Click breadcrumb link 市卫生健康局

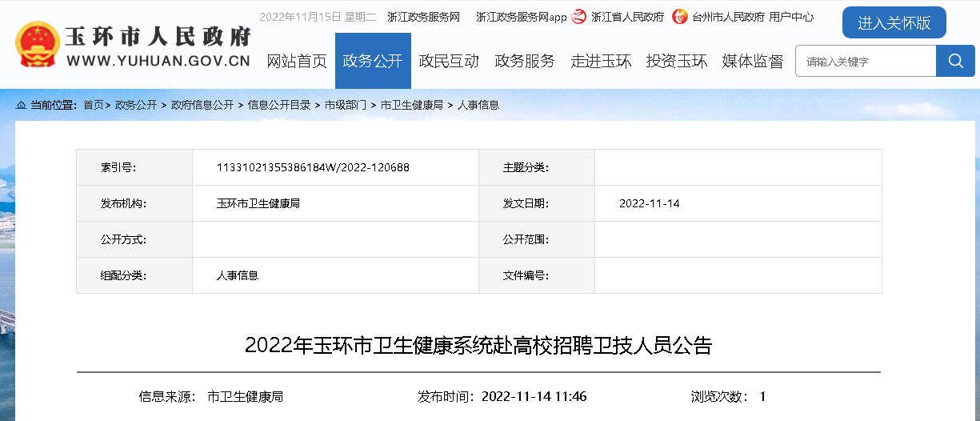click(411, 105)
